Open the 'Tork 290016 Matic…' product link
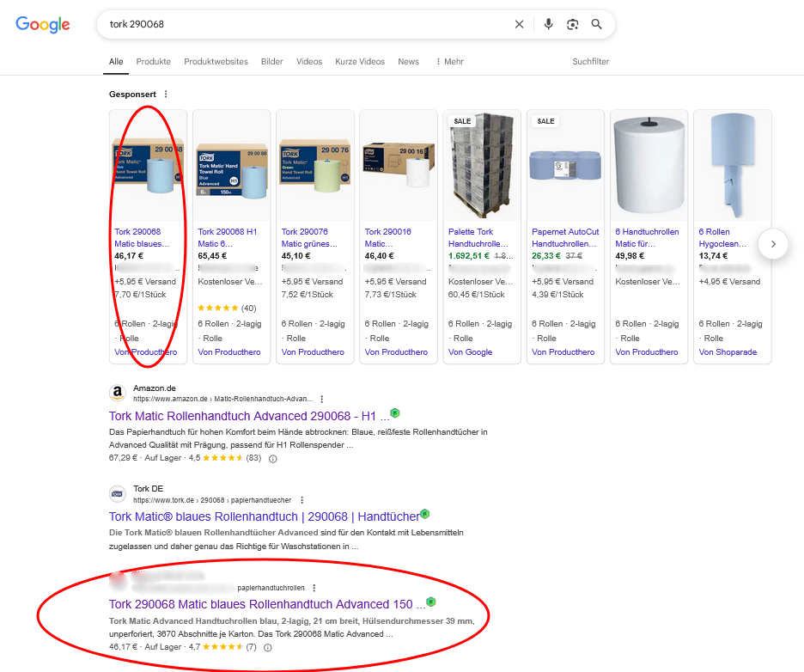The height and width of the screenshot is (672, 804). point(387,238)
